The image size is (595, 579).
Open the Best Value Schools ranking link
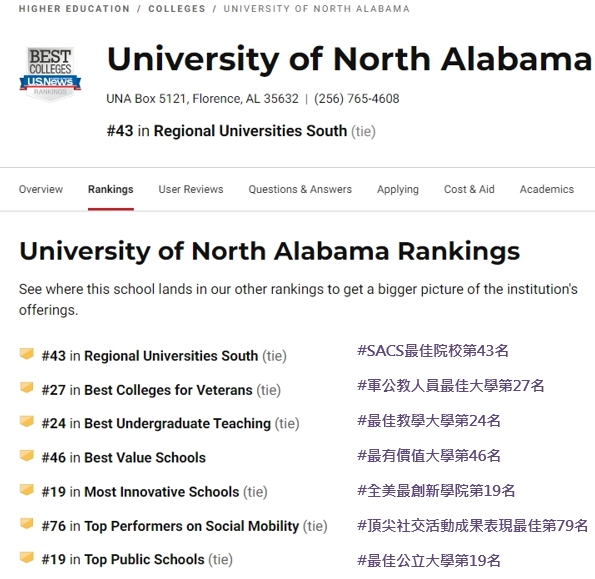click(145, 458)
